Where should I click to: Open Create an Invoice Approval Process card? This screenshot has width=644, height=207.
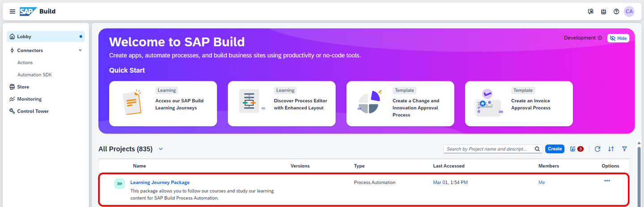(x=519, y=104)
